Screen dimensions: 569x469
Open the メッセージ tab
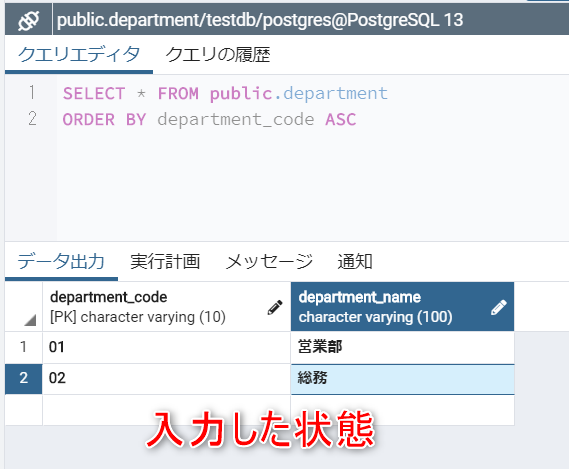tap(269, 261)
